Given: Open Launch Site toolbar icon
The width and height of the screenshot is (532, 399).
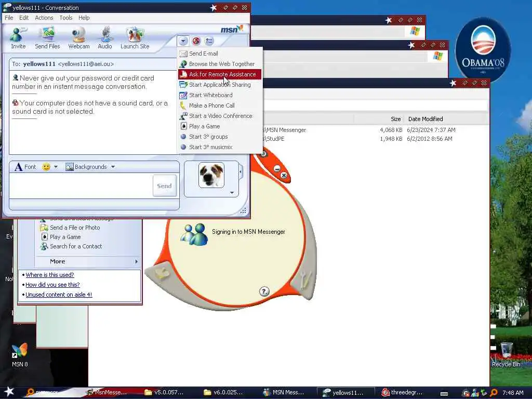Looking at the screenshot, I should [135, 38].
